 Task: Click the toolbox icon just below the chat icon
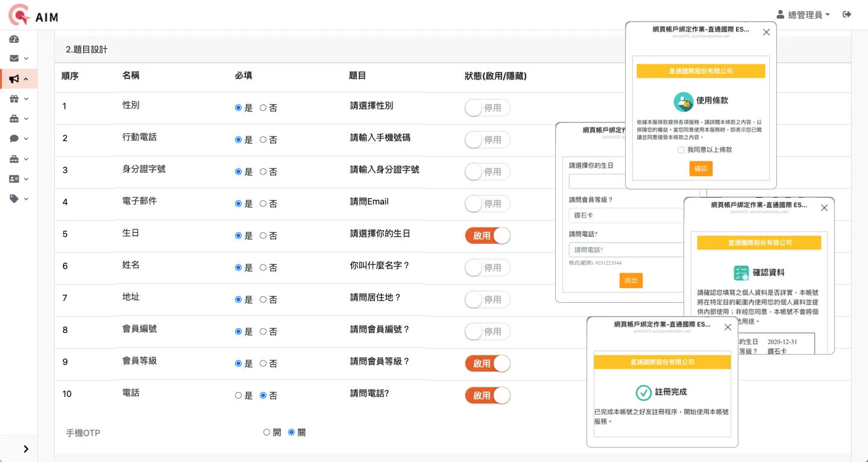pos(14,159)
